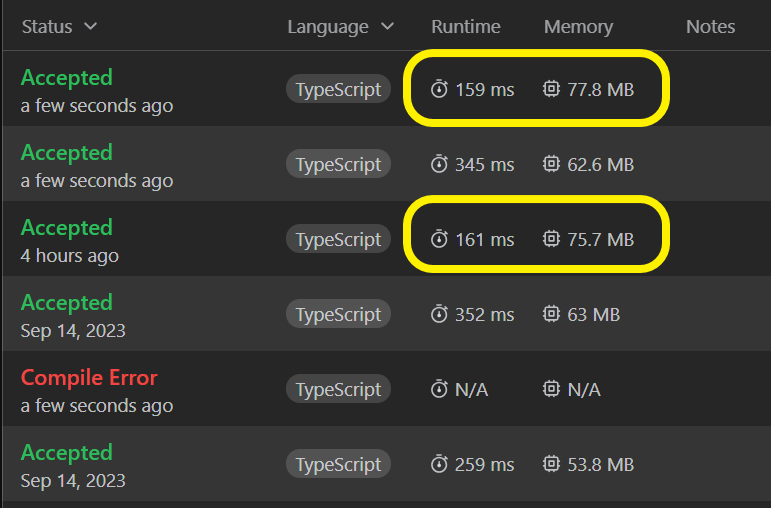Select the 75.7 MB memory value
Viewport: 771px width, 508px height.
[x=601, y=239]
